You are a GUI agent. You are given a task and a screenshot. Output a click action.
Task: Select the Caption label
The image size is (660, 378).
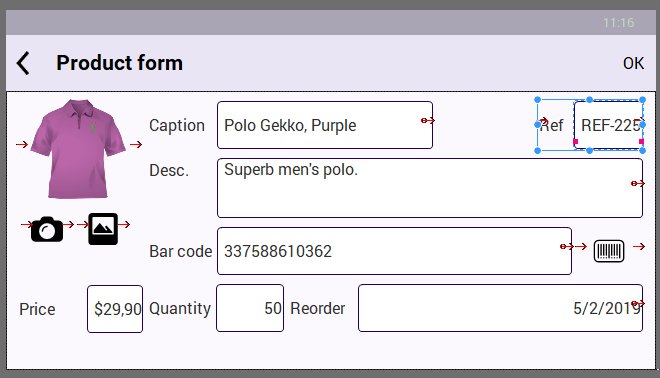177,125
